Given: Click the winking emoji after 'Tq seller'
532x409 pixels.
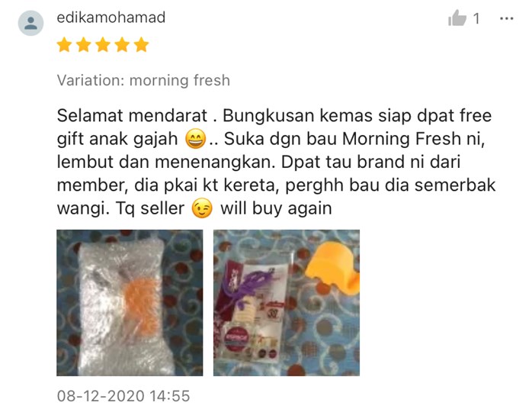Looking at the screenshot, I should click(202, 208).
